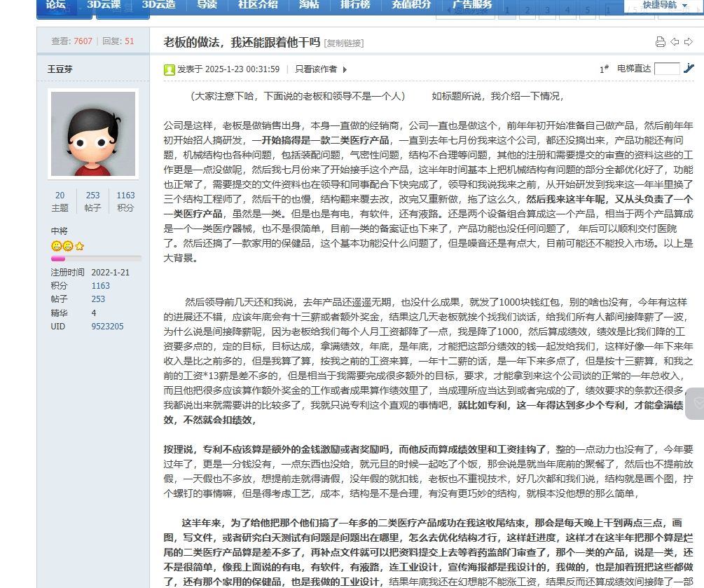Click the heart favorite icon at right edge
This screenshot has height=588, width=704.
click(698, 404)
